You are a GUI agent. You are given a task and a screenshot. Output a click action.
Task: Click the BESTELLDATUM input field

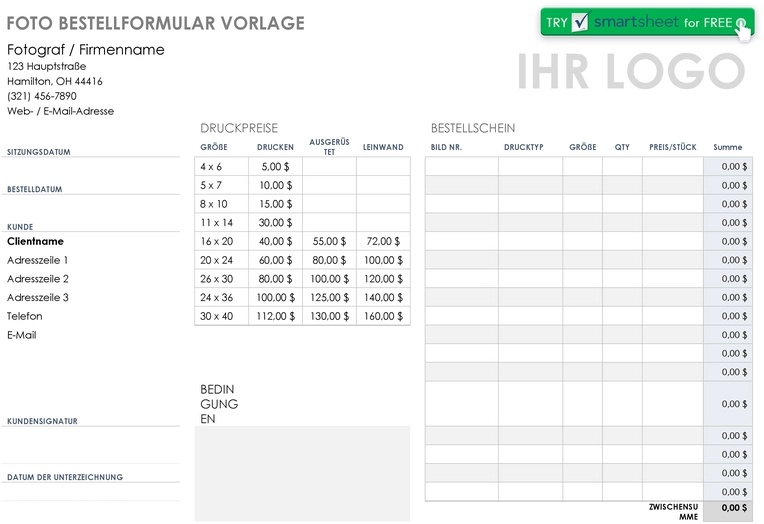[x=91, y=204]
